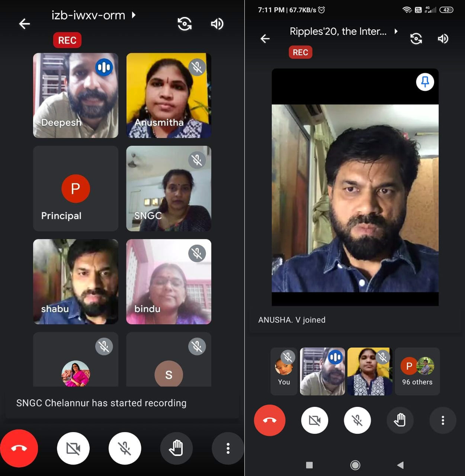
Task: Tap speaker icon in Ripples'20 meeting
Action: tap(443, 39)
